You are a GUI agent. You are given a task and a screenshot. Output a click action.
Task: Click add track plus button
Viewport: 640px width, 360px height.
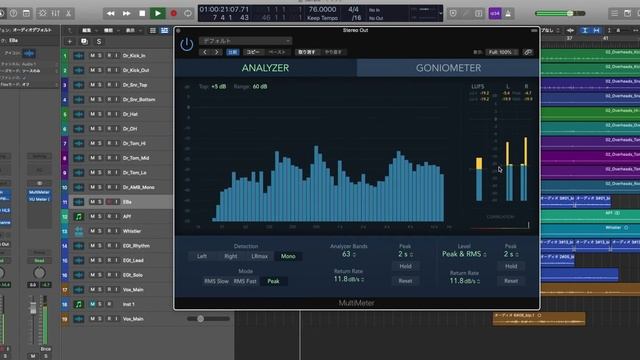(x=69, y=42)
